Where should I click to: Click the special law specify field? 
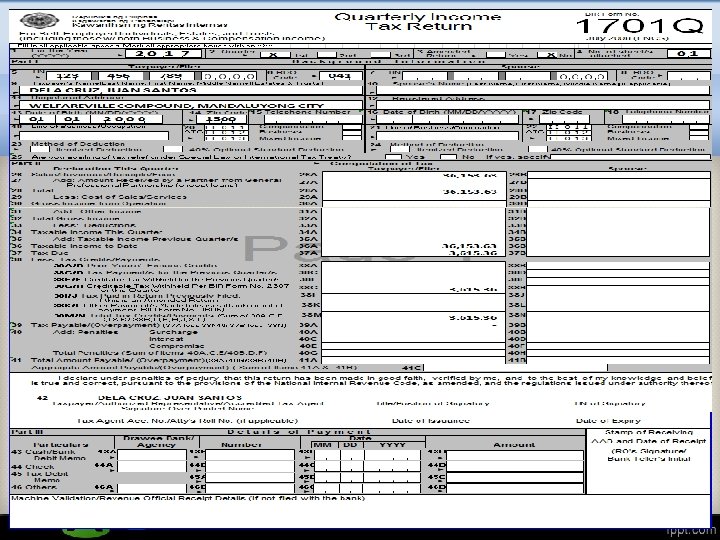pyautogui.click(x=630, y=157)
